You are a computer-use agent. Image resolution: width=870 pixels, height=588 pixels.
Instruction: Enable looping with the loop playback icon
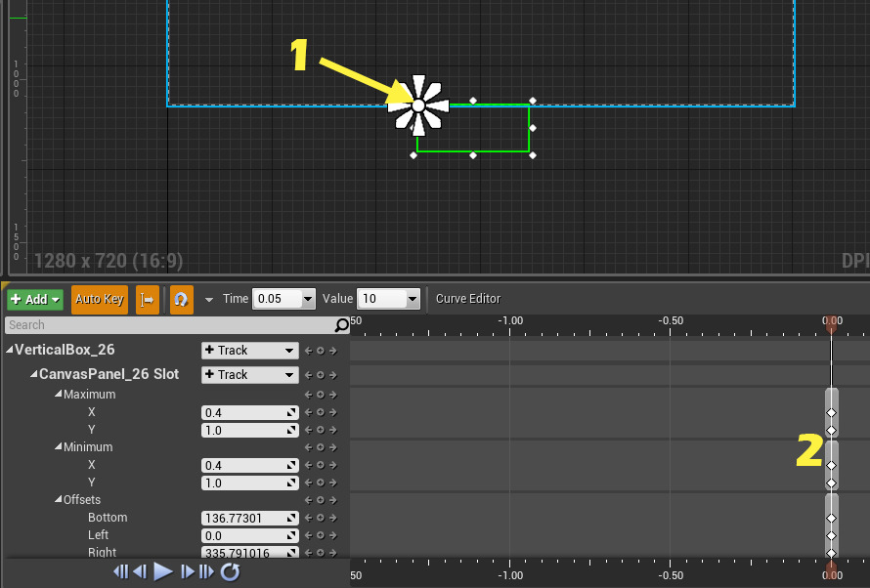230,572
